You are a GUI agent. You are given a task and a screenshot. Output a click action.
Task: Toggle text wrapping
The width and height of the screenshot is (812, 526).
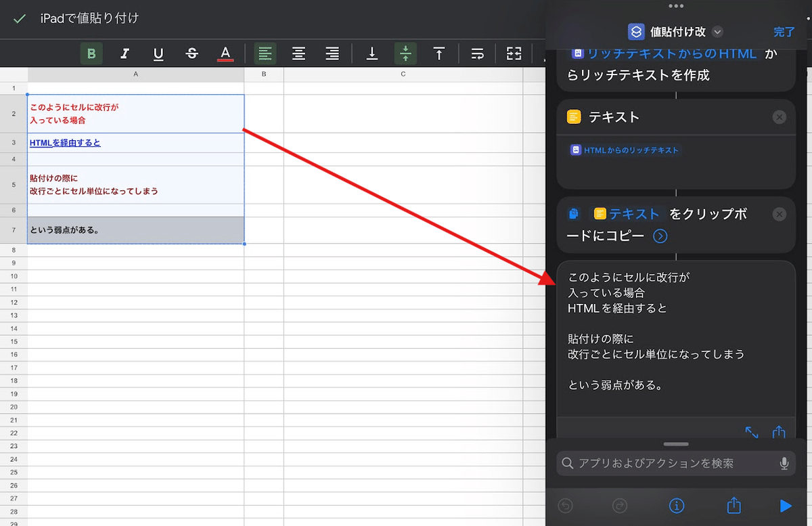coord(478,53)
